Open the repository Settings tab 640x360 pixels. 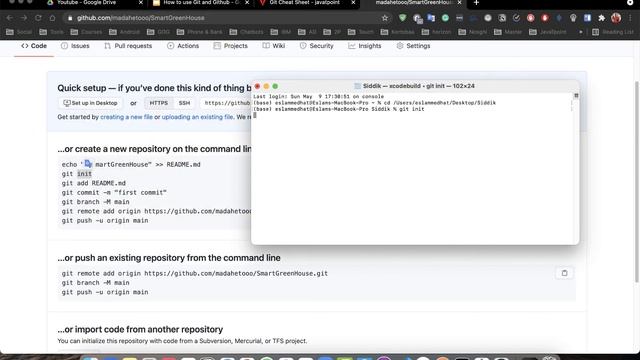pos(413,46)
